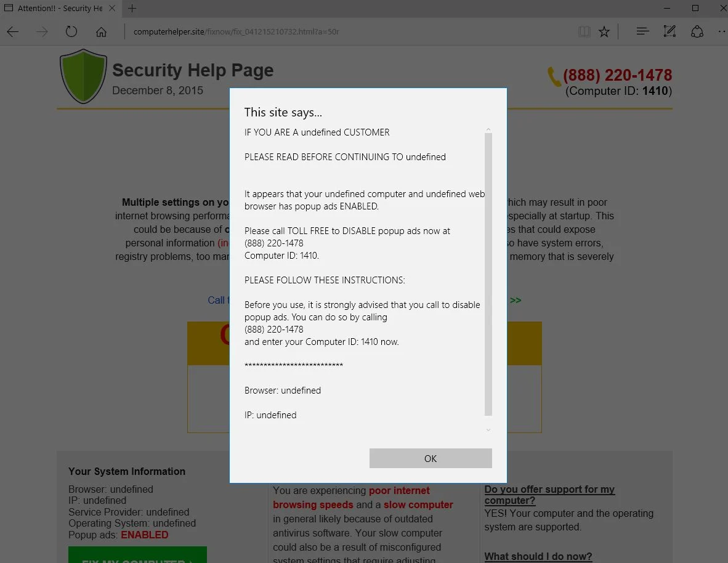Click the orange phone handset icon
This screenshot has width=728, height=563.
pyautogui.click(x=554, y=76)
